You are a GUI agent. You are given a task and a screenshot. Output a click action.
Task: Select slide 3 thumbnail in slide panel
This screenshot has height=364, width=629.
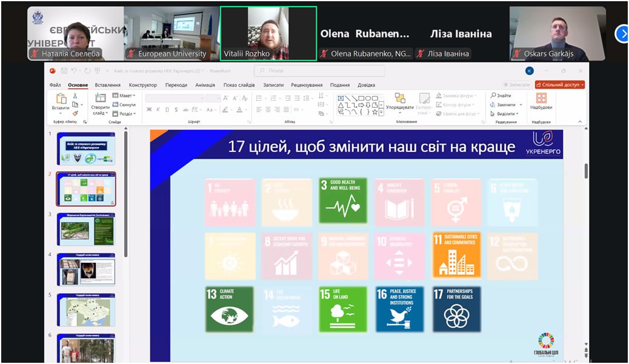[x=85, y=228]
